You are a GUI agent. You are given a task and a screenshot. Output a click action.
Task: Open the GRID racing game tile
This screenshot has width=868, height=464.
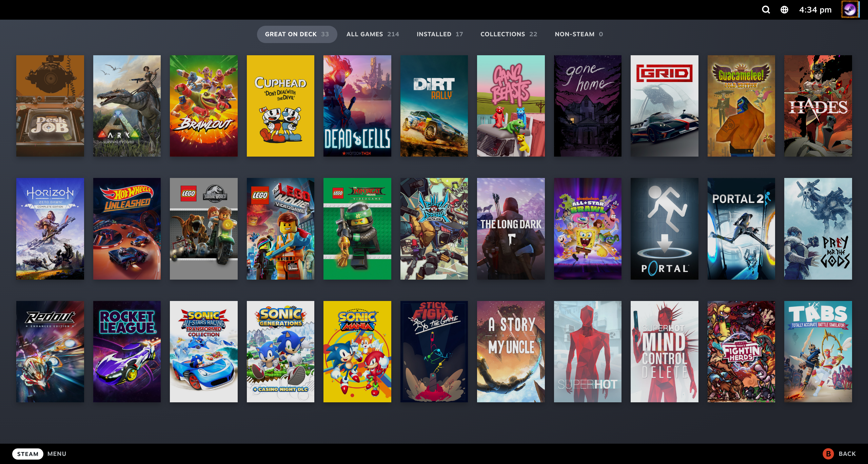pos(665,106)
